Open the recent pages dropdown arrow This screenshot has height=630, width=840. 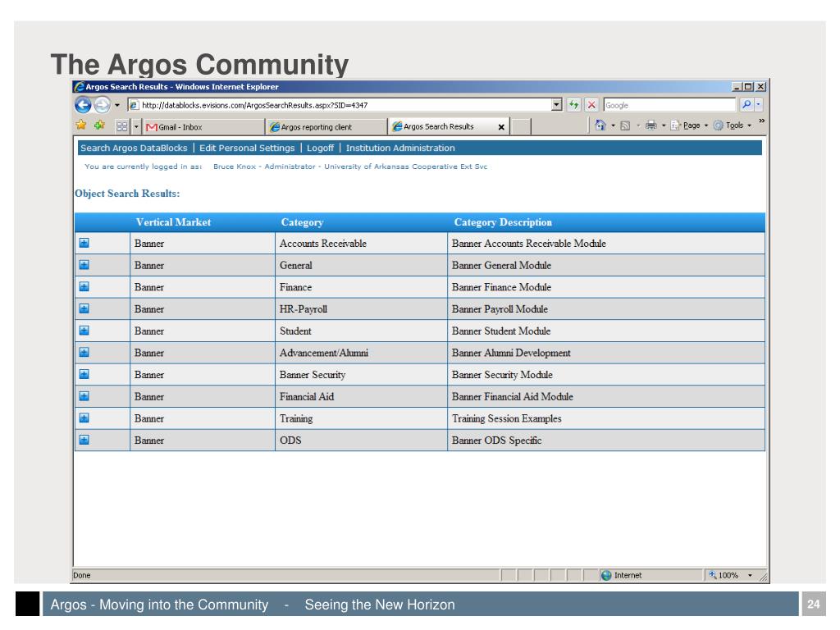pos(116,105)
